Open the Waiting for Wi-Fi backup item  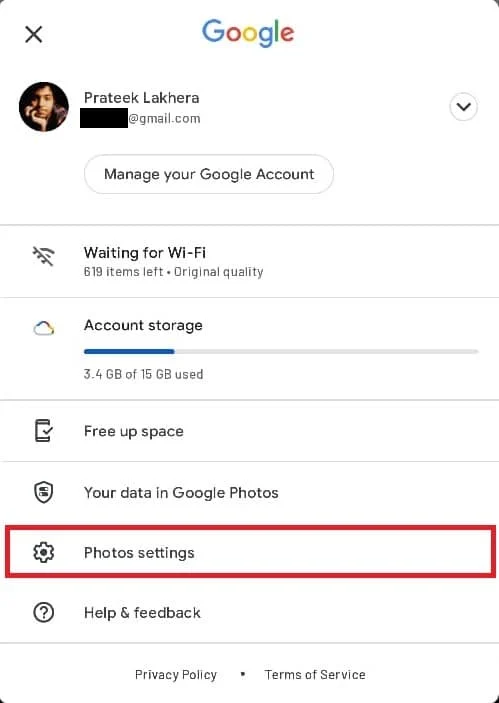click(x=249, y=261)
